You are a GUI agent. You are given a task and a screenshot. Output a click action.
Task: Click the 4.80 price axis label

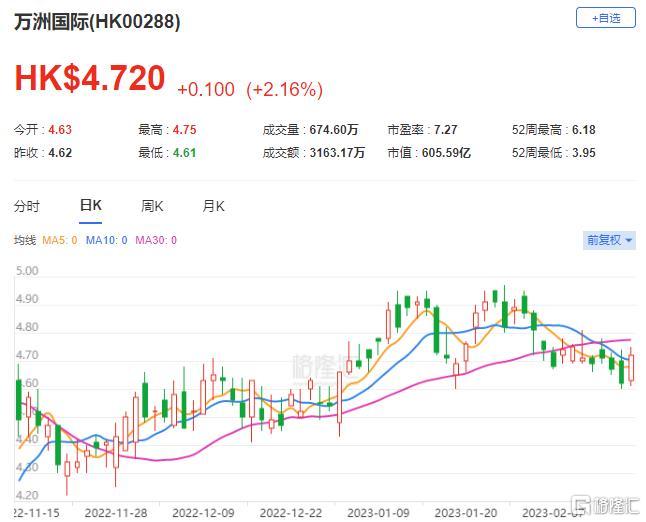27,327
